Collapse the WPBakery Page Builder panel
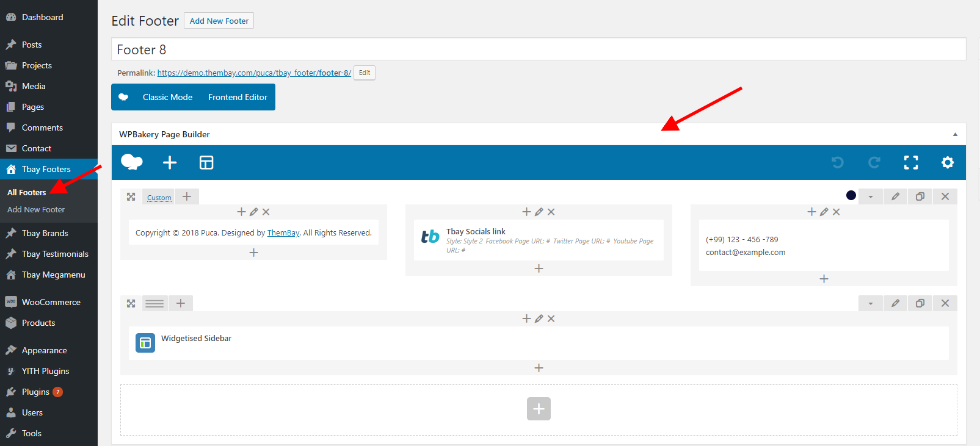The height and width of the screenshot is (446, 980). (x=955, y=134)
